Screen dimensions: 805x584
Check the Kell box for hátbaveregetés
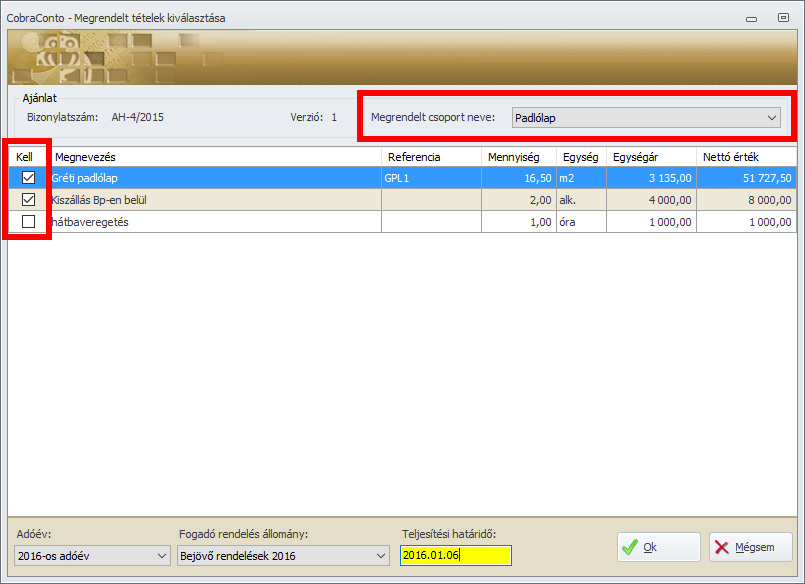click(x=28, y=222)
